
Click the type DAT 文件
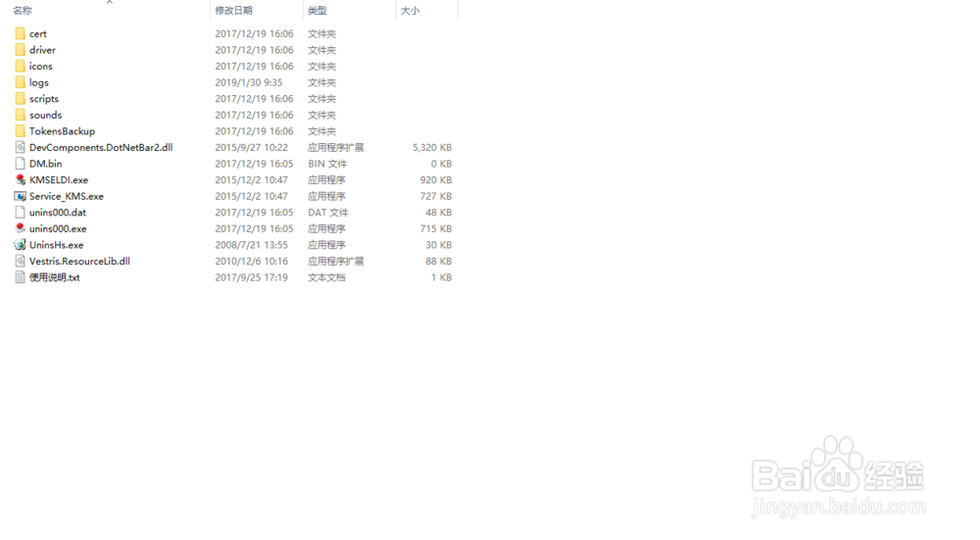click(x=327, y=213)
